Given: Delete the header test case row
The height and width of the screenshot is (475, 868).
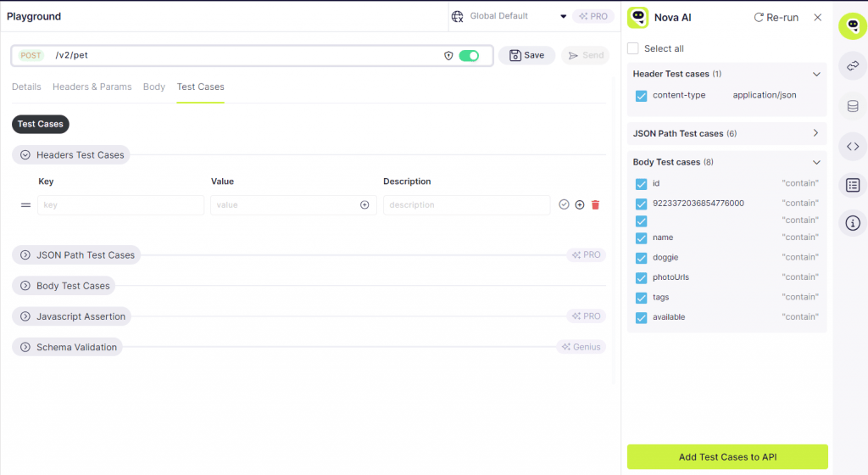Looking at the screenshot, I should click(595, 205).
